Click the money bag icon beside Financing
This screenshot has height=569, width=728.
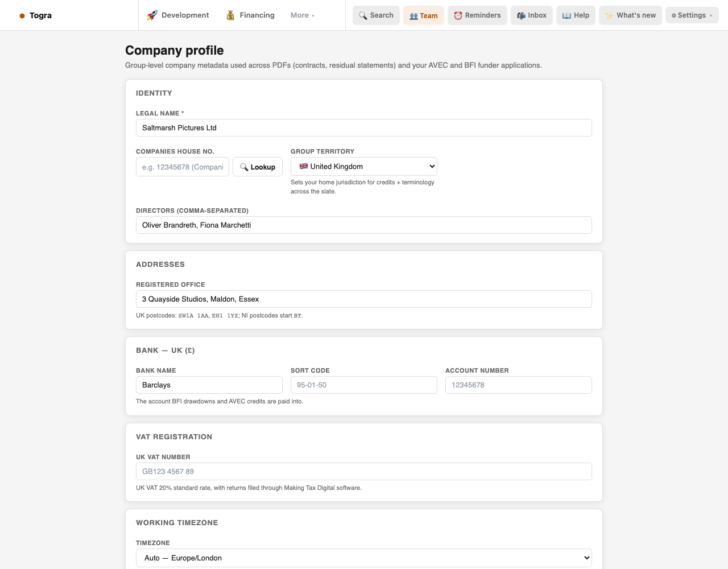(230, 15)
